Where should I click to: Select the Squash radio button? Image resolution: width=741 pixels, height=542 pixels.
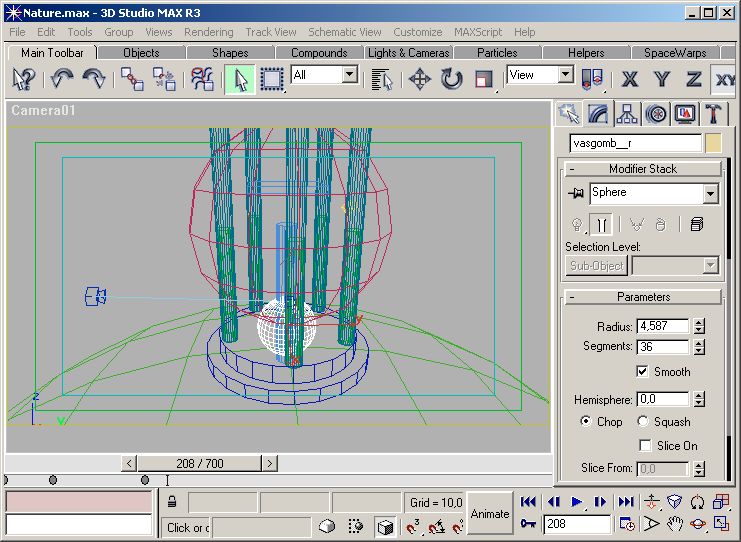click(x=642, y=422)
